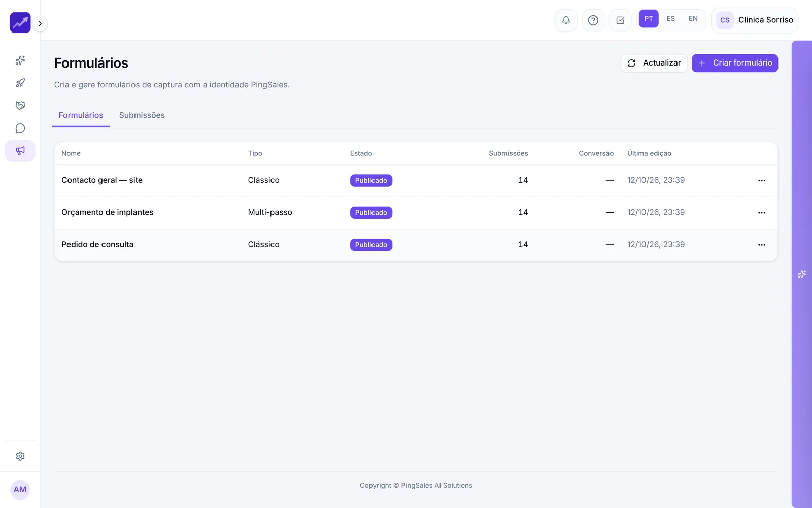812x508 pixels.
Task: Open the Clinica Sorriso account menu
Action: [755, 20]
